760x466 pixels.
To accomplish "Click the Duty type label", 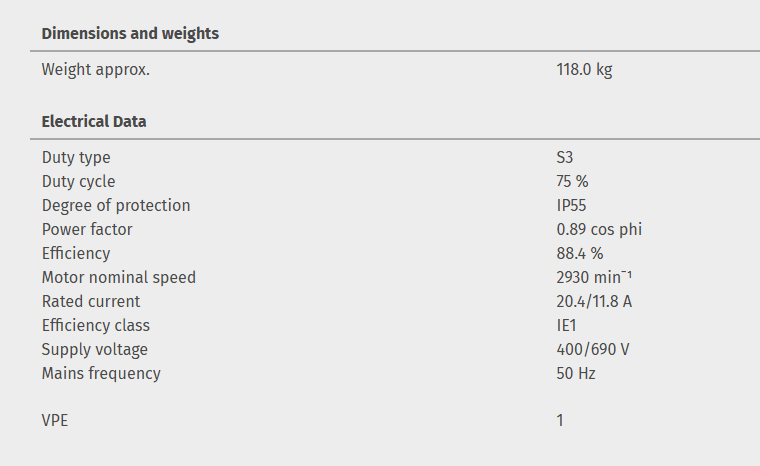I will (x=76, y=158).
